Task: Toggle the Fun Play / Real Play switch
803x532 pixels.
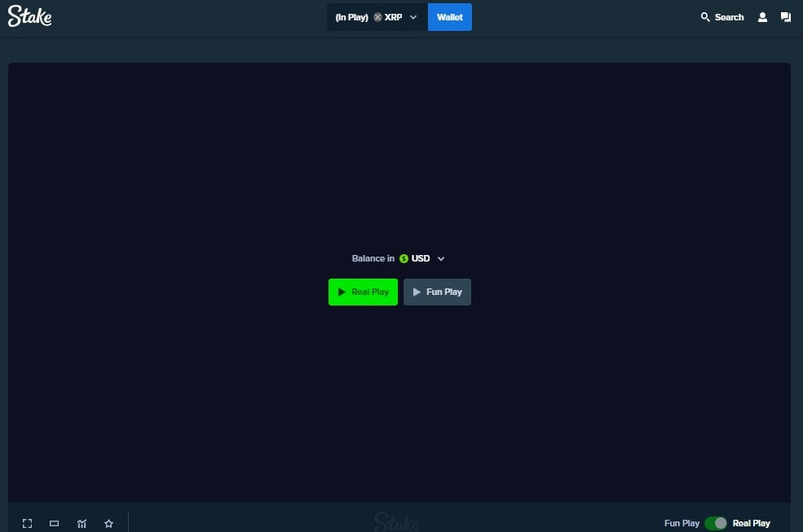Action: point(715,523)
